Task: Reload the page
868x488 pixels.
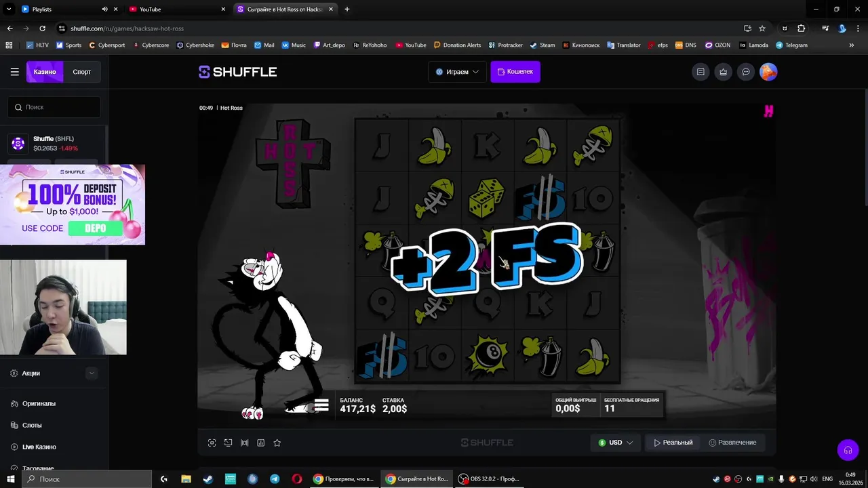Action: (42, 28)
